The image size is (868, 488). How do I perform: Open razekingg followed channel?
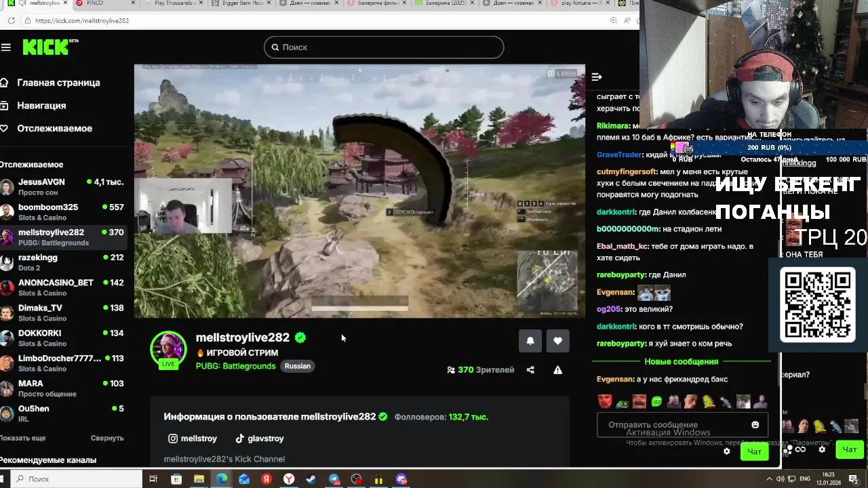[62, 262]
